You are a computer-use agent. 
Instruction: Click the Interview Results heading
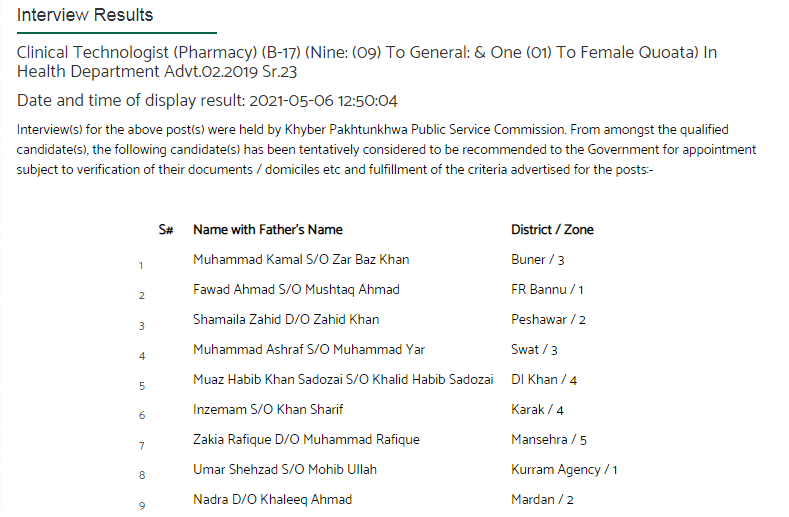coord(85,15)
